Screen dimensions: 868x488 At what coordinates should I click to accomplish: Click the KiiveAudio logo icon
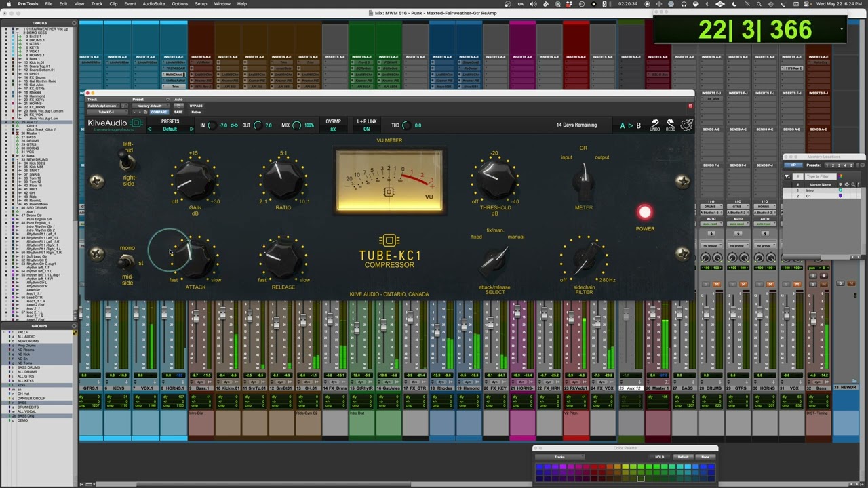click(136, 123)
